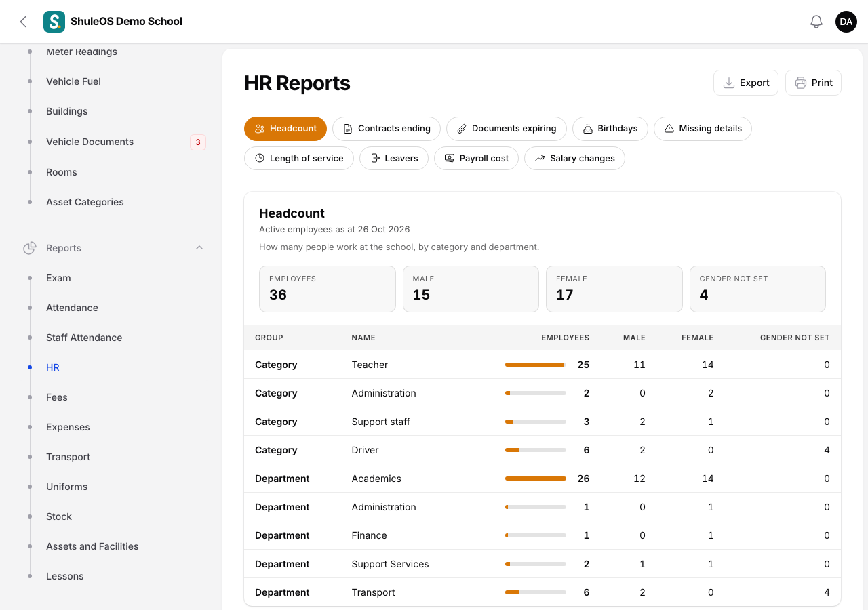Show the Birthdays report tab
Screen dimensions: 868x610
click(x=610, y=129)
